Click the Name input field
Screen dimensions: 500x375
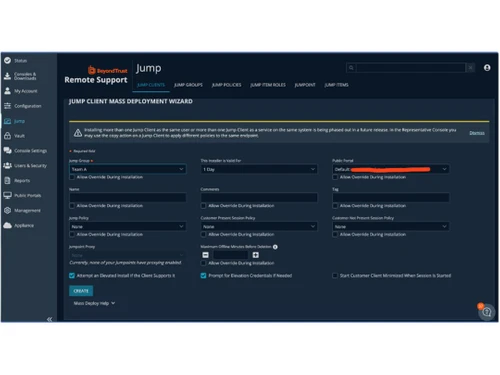(x=128, y=198)
